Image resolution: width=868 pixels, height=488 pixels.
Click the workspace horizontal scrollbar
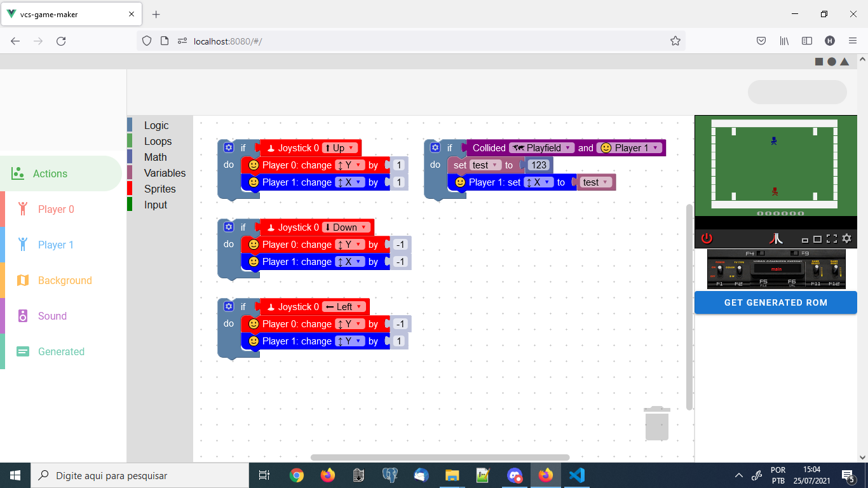[x=440, y=457]
